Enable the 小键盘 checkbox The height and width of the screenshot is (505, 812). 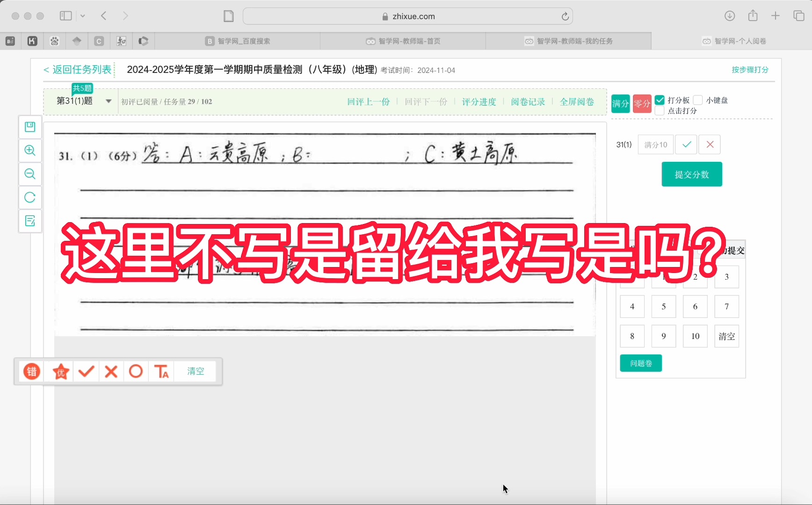(698, 100)
